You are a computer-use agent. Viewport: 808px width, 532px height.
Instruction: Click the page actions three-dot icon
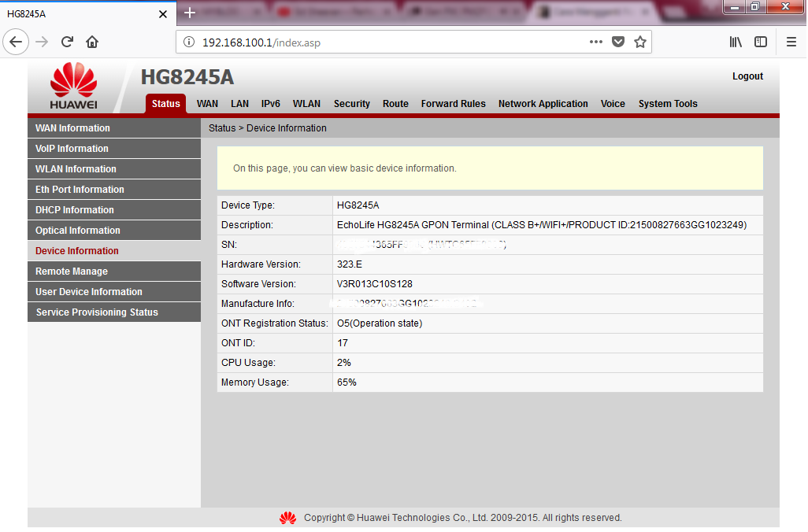click(x=595, y=42)
